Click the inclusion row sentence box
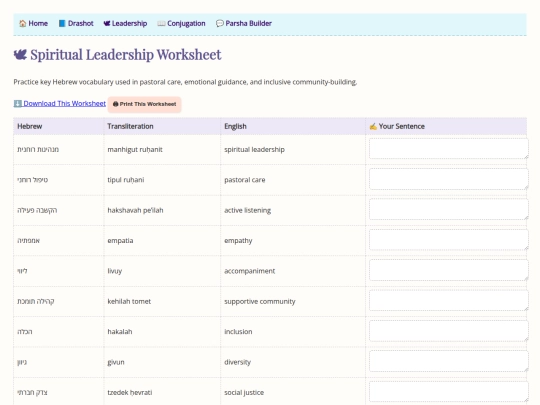Viewport: 540px width, 405px height. 449,331
